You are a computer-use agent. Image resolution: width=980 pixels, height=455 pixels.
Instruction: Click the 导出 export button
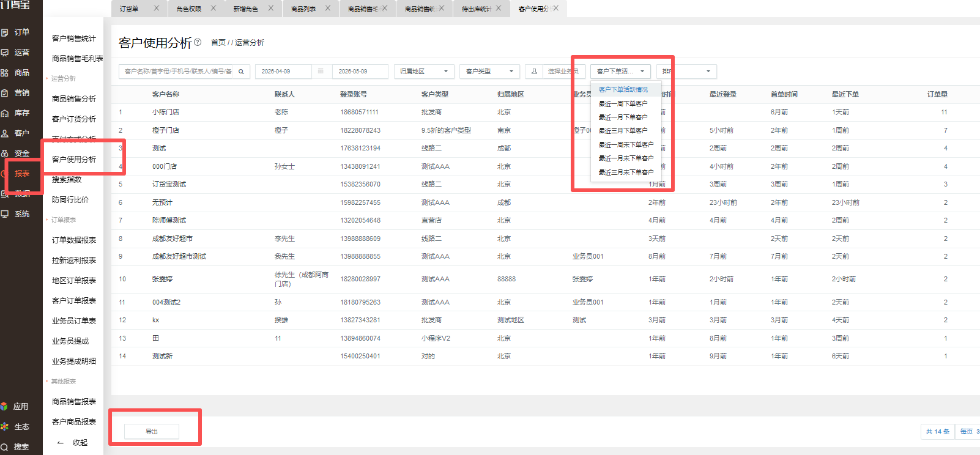coord(152,432)
